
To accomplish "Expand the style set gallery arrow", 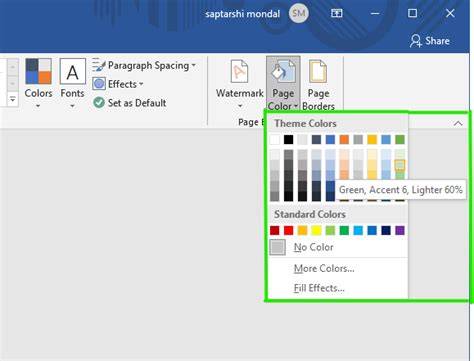I will tap(12, 99).
